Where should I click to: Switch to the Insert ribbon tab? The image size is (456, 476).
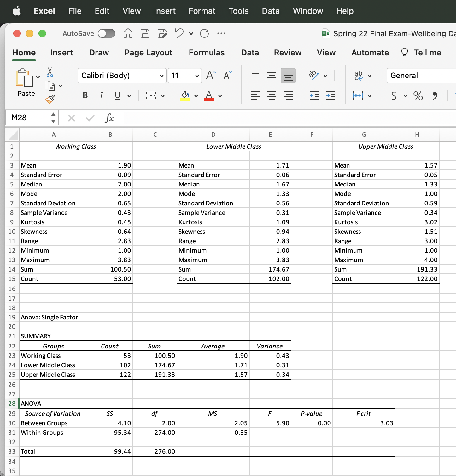coord(61,53)
